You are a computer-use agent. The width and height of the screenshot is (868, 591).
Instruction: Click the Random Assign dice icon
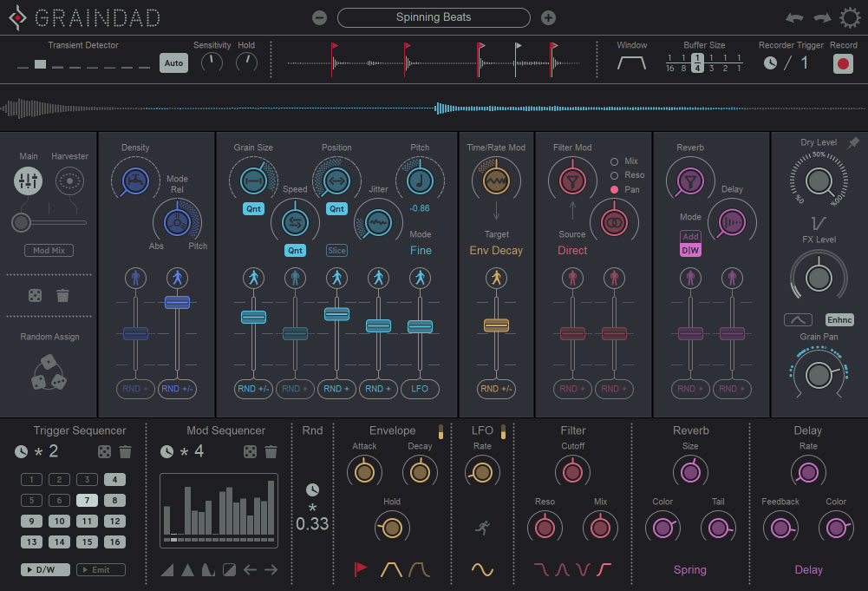[49, 372]
